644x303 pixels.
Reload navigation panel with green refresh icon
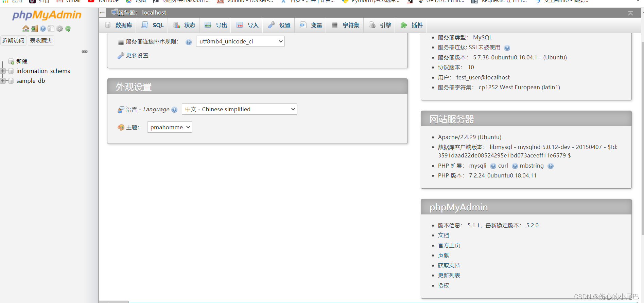(x=68, y=29)
